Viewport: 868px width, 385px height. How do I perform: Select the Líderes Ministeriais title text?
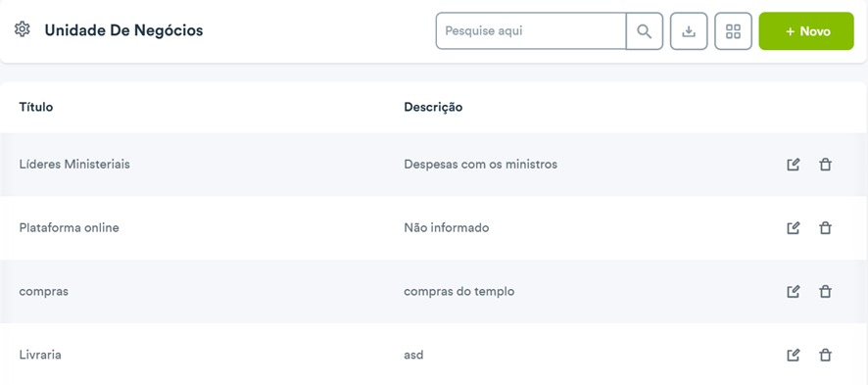(74, 165)
